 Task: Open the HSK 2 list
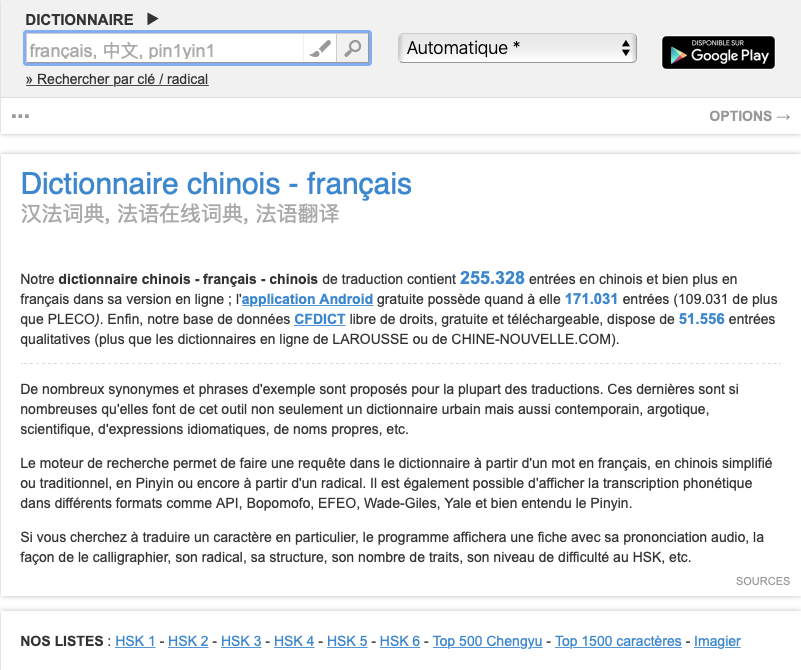point(188,641)
